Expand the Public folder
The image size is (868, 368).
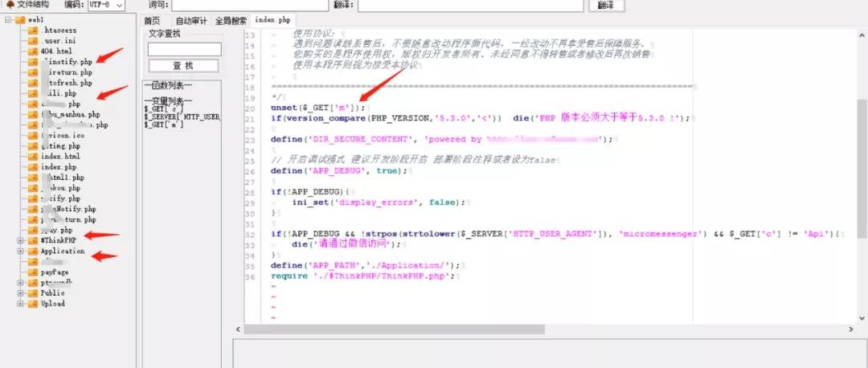pos(20,293)
